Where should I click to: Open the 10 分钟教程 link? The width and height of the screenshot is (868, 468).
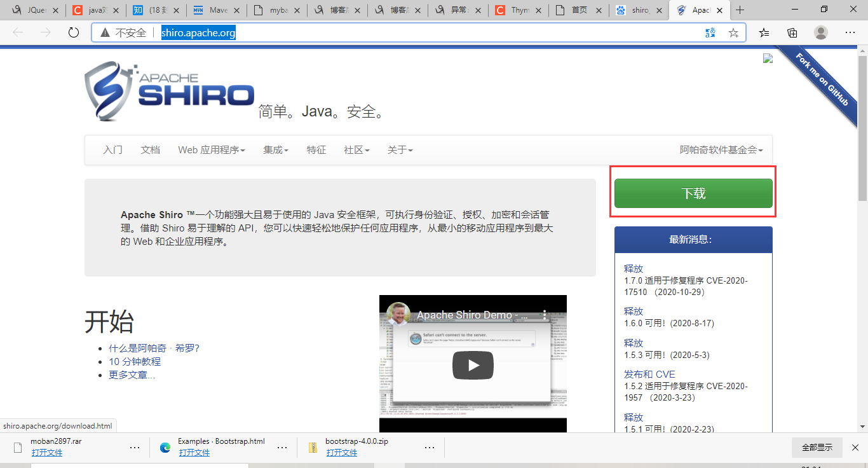(135, 362)
